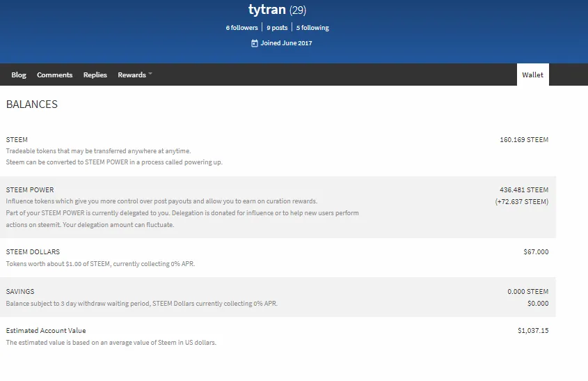
Task: Open the 436.481 STEEM power balance menu
Action: click(524, 190)
